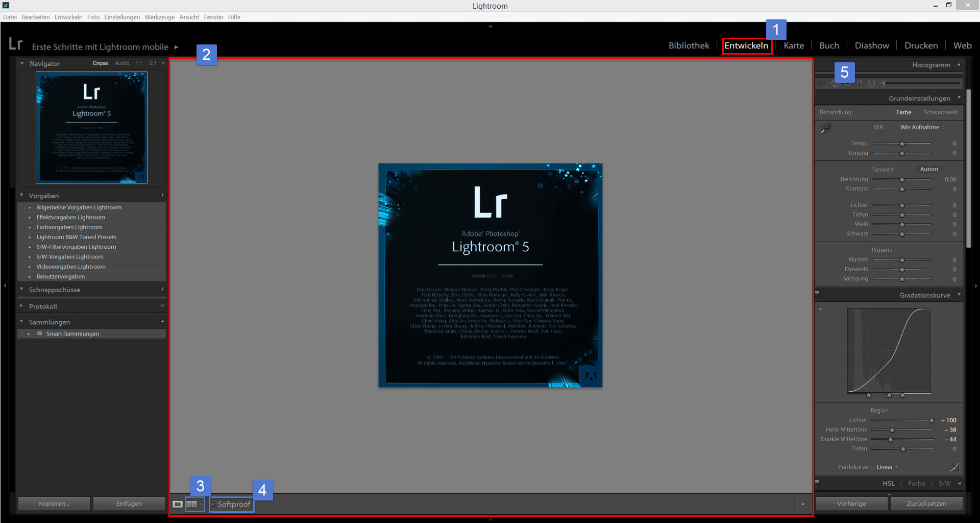Expand Farbvorgaben Lightroom presets folder
Viewport: 980px width, 523px height.
point(30,227)
